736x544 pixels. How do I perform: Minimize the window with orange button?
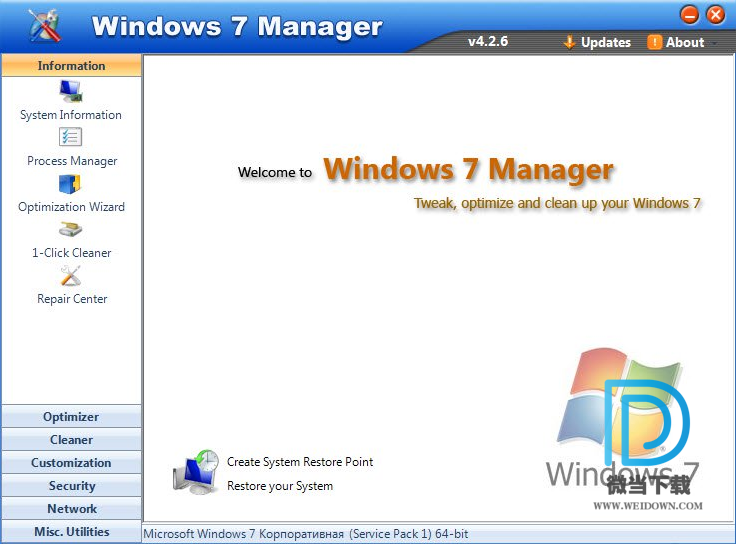pyautogui.click(x=690, y=15)
